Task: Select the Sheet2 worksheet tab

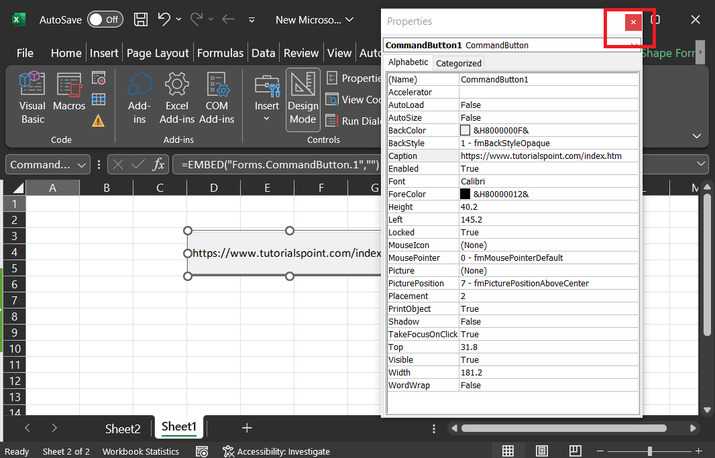Action: click(x=123, y=428)
